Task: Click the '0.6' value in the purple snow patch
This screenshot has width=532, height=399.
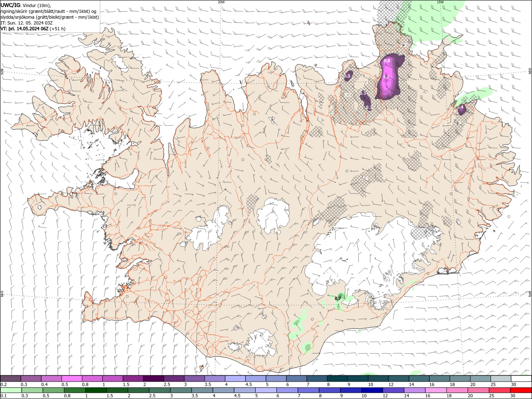Action: 387,61
